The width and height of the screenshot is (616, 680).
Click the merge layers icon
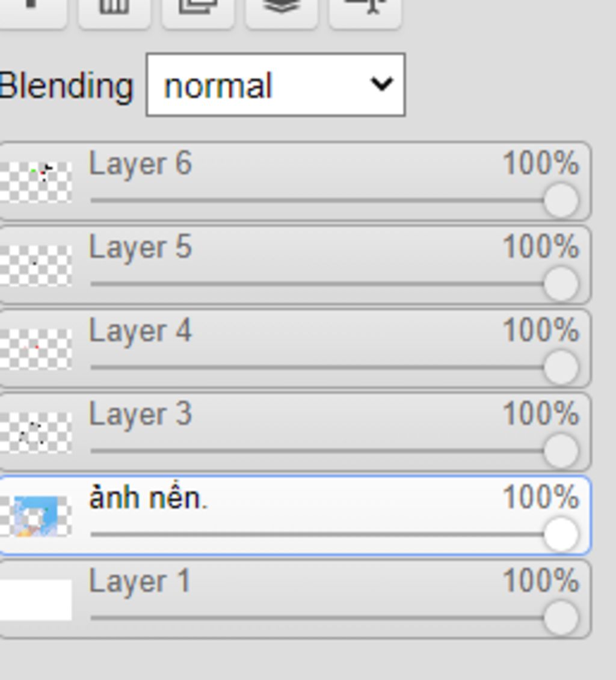point(281,9)
